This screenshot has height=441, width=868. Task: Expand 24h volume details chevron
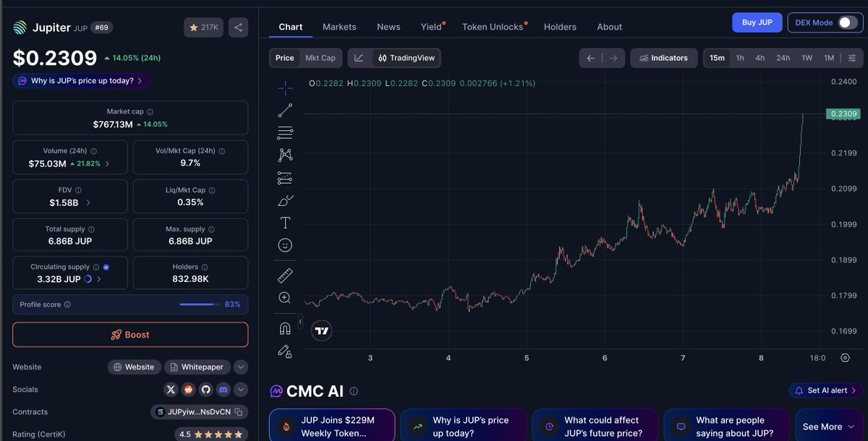(x=108, y=163)
